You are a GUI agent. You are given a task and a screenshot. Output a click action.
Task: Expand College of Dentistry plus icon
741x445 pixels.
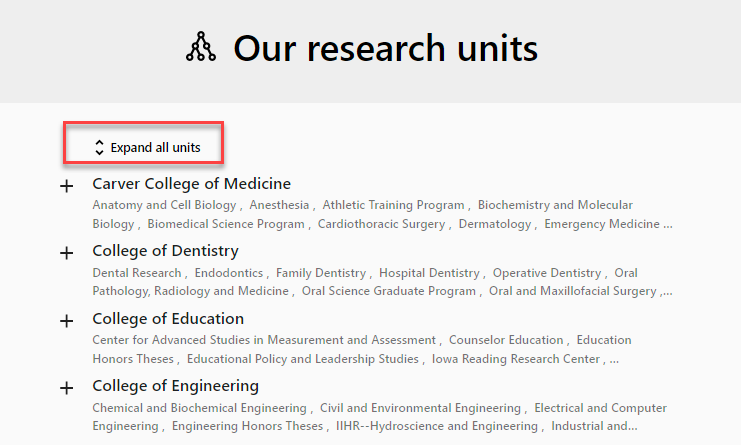coord(67,253)
